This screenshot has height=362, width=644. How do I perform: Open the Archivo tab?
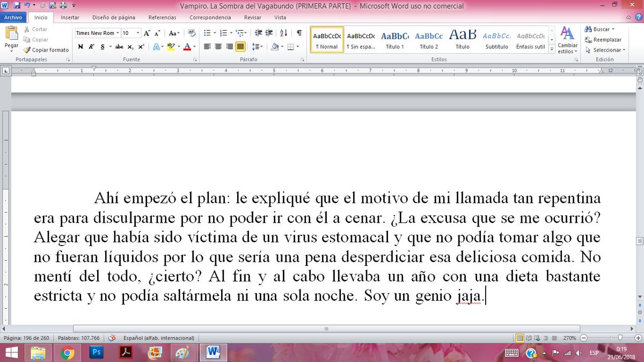coord(12,17)
